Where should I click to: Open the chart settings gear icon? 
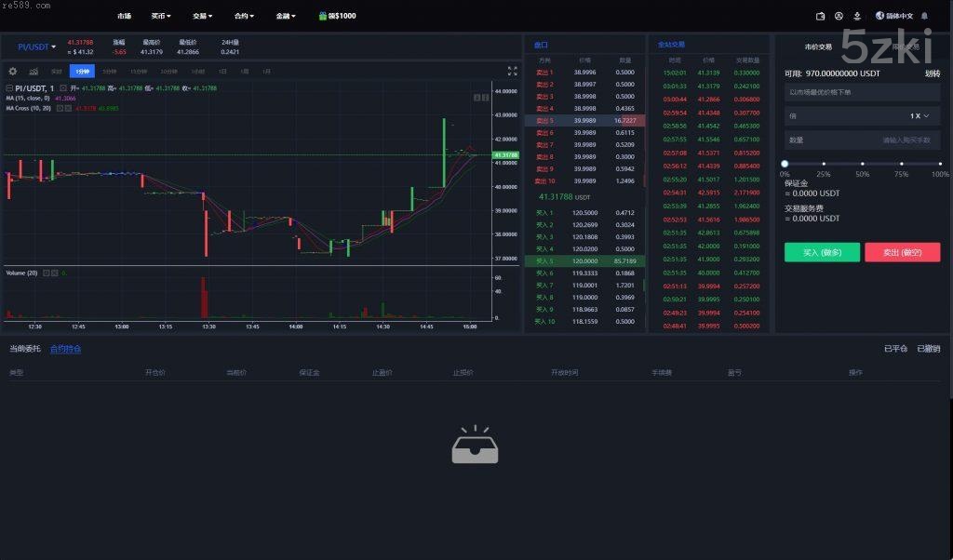tap(13, 71)
